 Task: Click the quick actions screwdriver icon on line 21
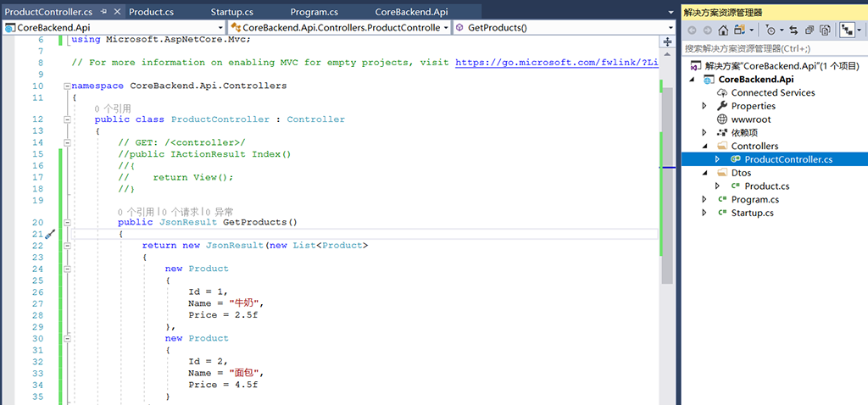pyautogui.click(x=49, y=234)
